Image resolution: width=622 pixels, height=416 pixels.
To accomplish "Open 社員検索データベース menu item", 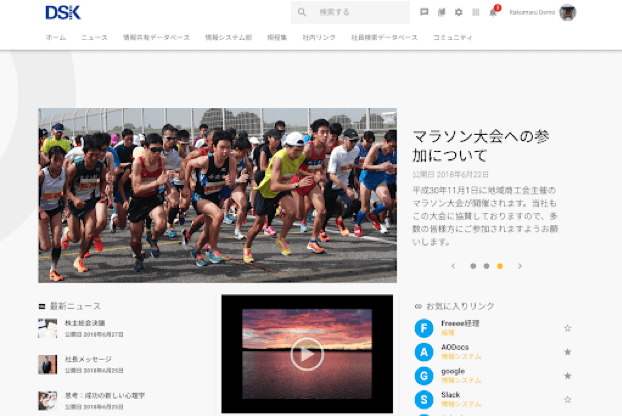I will tap(384, 37).
